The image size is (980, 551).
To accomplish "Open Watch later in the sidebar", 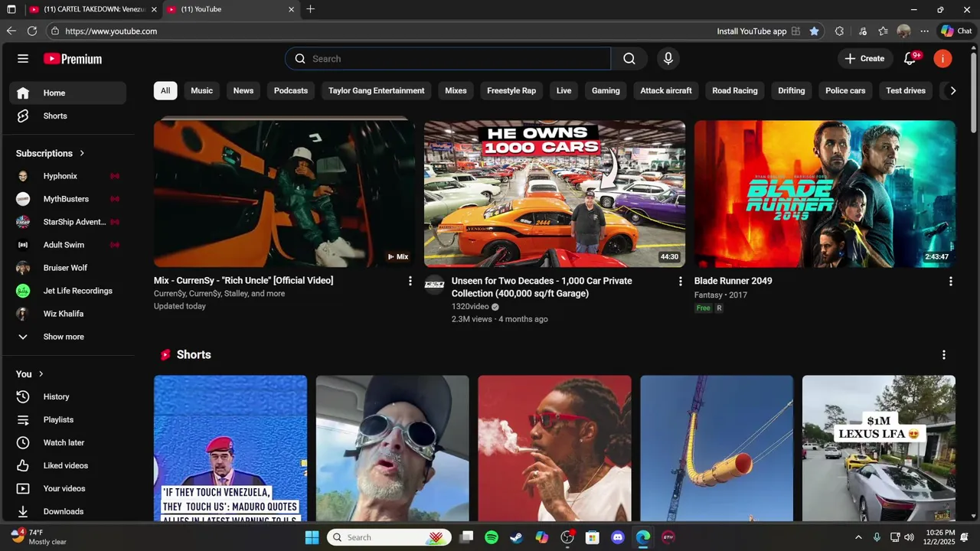I will [67, 443].
